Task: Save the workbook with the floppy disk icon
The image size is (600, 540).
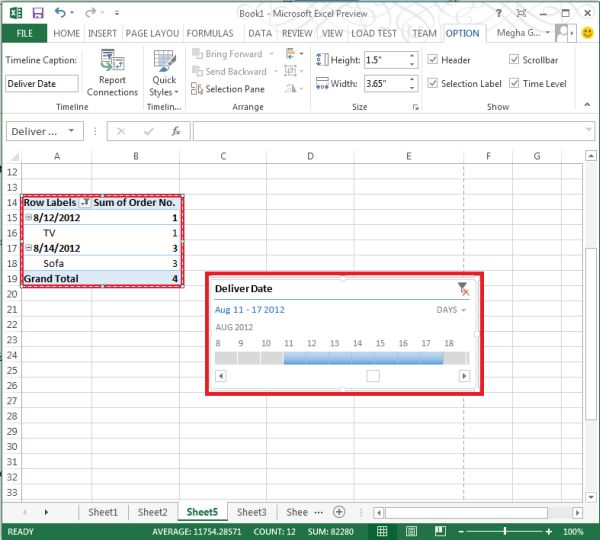Action: [38, 13]
